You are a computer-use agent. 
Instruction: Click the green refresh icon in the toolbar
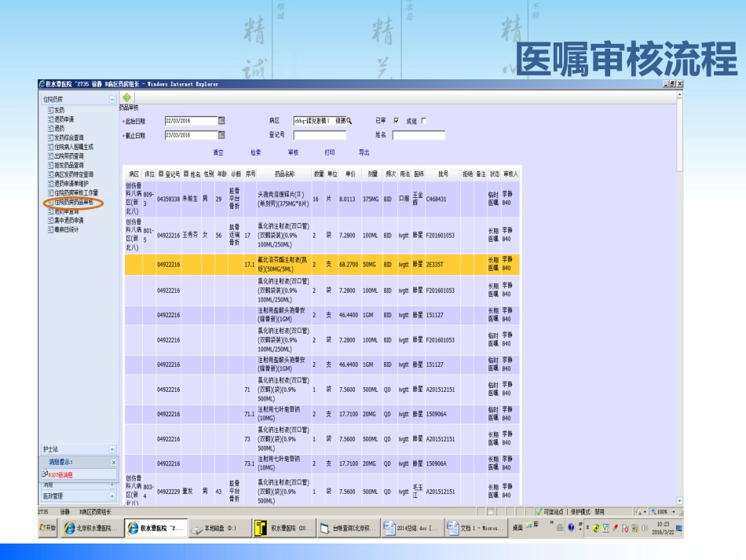point(126,97)
